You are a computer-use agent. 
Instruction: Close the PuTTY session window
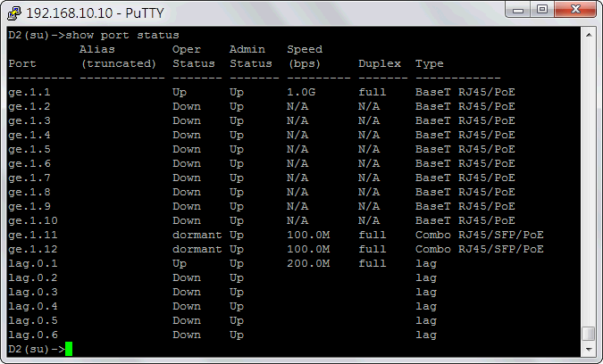575,10
